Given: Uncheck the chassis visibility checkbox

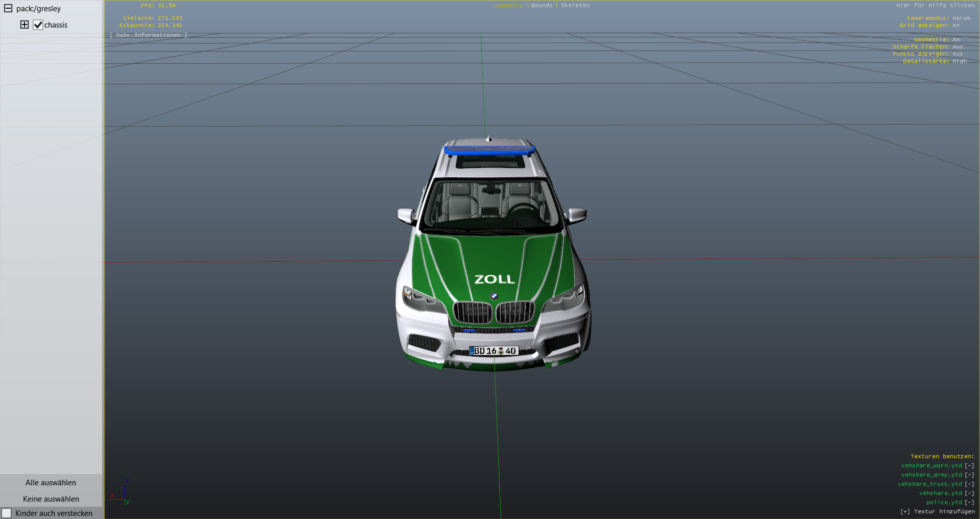Looking at the screenshot, I should point(38,25).
